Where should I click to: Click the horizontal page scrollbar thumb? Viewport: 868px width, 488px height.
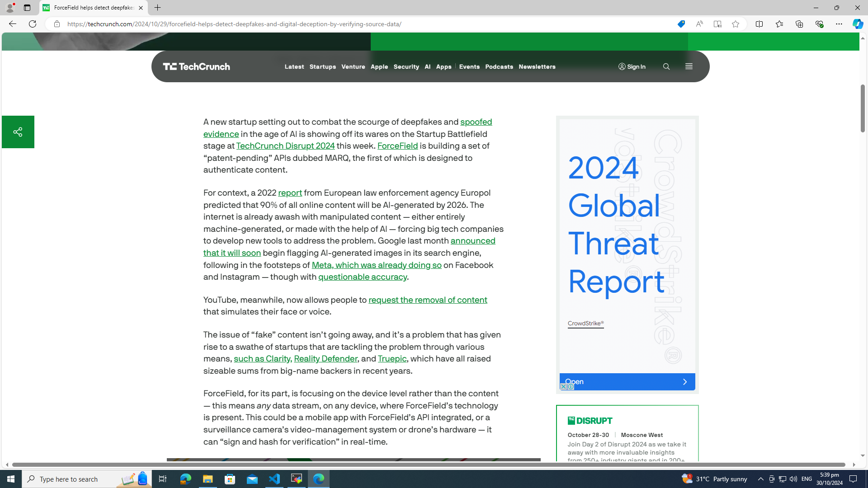[x=429, y=465]
